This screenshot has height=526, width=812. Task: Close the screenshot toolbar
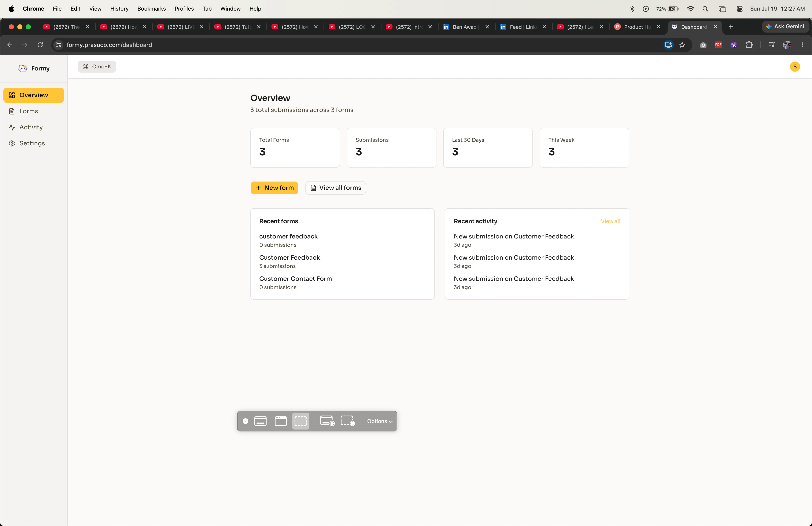[245, 421]
